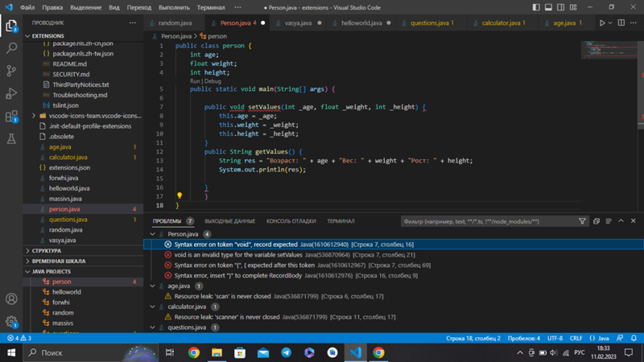Click the Run Java play button
The image size is (644, 362).
(601, 23)
